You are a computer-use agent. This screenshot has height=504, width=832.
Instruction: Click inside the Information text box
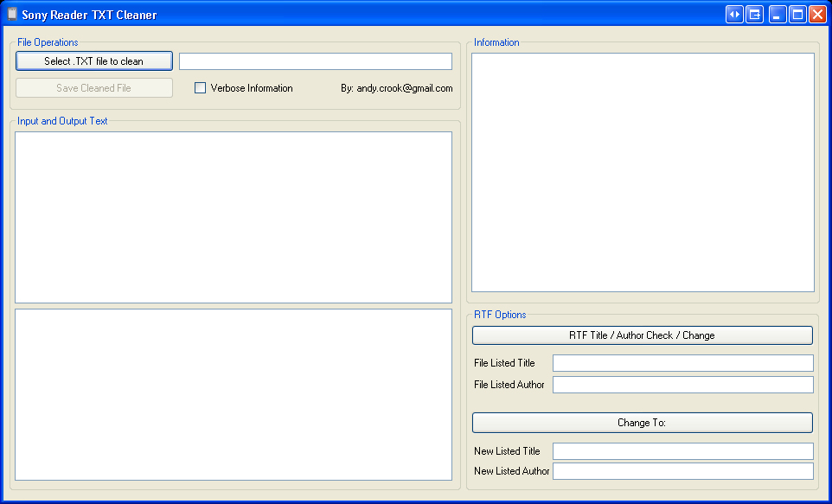643,172
